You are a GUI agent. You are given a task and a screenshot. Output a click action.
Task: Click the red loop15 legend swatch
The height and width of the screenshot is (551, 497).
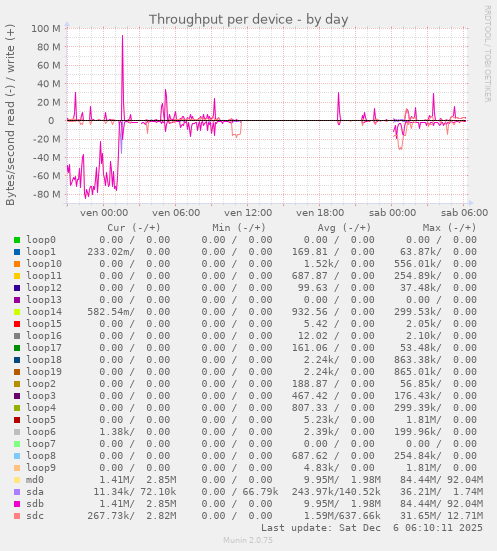pos(17,324)
